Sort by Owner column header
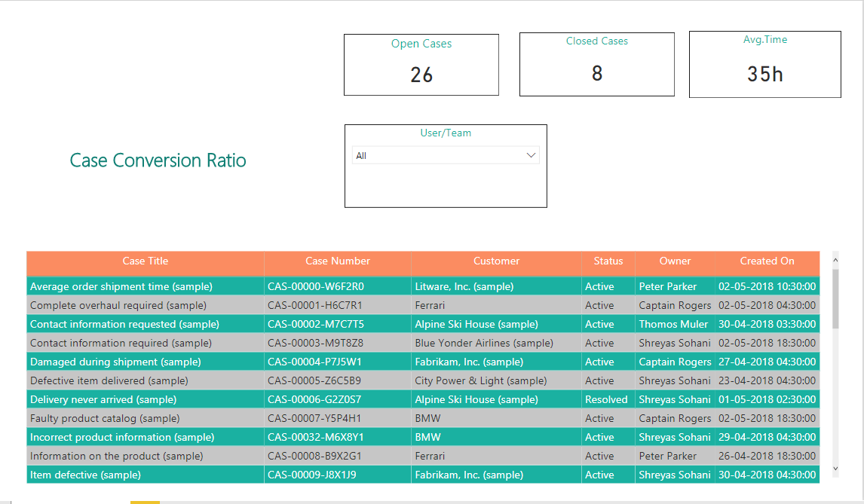The height and width of the screenshot is (504, 864). click(675, 261)
